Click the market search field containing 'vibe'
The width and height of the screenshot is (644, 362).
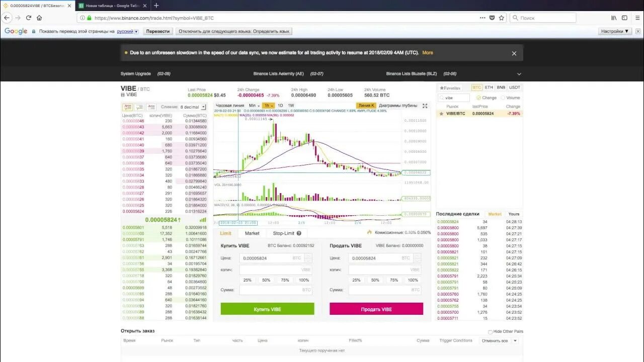point(453,98)
